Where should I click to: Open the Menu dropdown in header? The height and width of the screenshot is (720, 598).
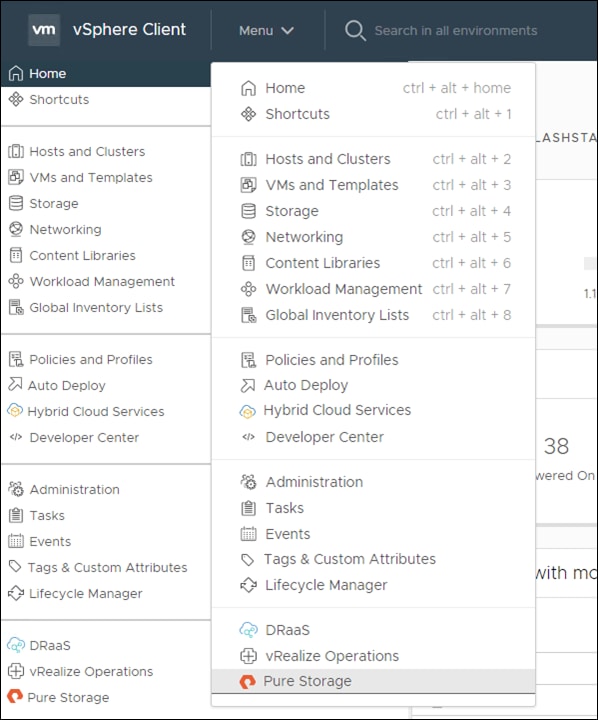click(x=266, y=31)
